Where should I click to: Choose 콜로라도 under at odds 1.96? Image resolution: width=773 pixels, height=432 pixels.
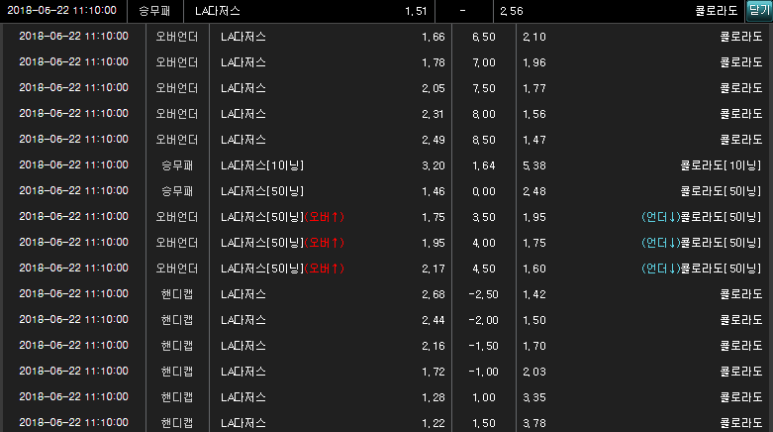(643, 62)
